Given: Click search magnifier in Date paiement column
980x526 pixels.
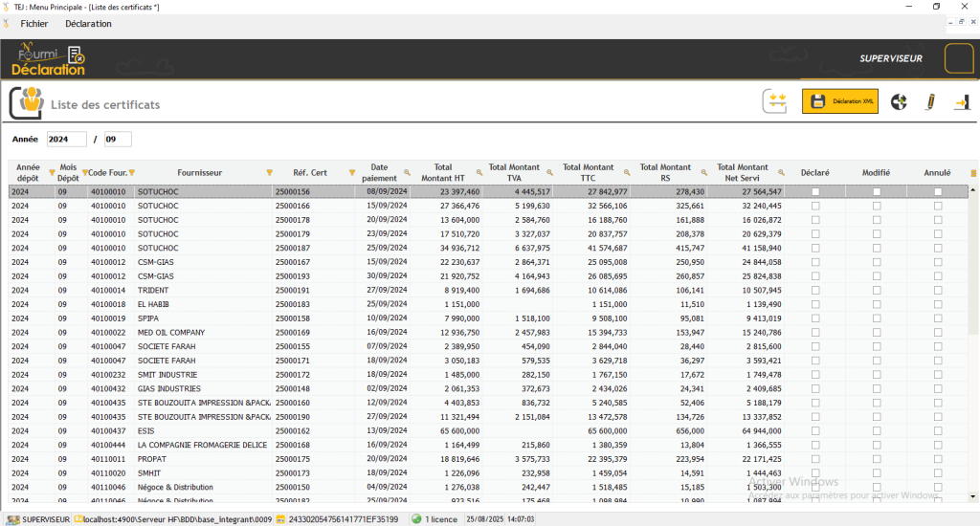Looking at the screenshot, I should coord(407,173).
